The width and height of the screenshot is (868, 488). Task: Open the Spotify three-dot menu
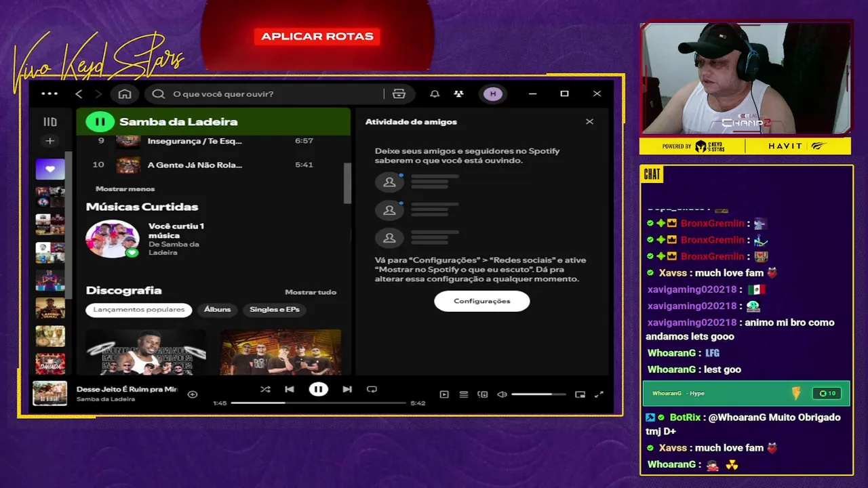click(50, 94)
